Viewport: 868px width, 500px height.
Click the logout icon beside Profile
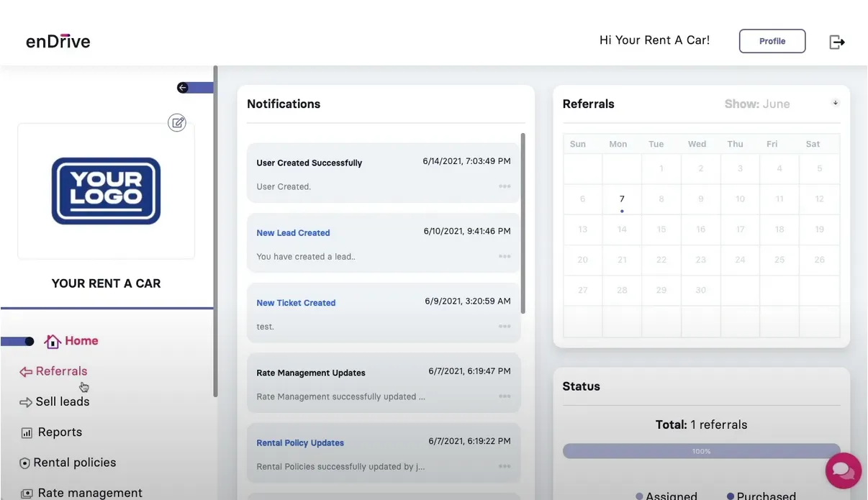point(837,42)
